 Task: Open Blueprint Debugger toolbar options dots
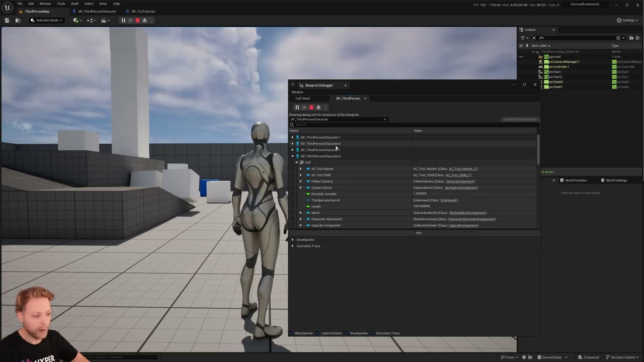[325, 107]
